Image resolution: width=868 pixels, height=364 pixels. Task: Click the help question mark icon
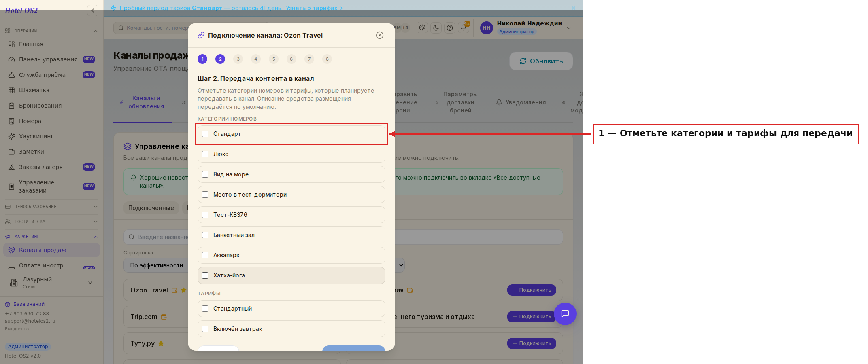coord(450,28)
